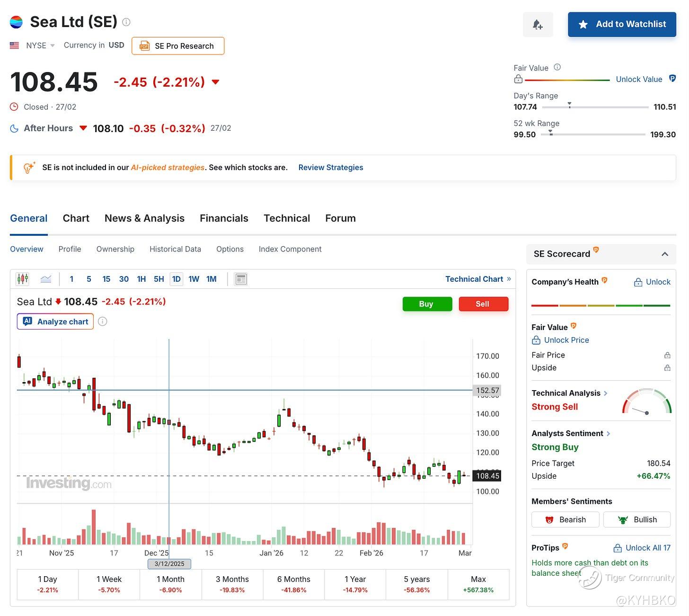
Task: Open Historical Data sub-tab
Action: pyautogui.click(x=175, y=249)
